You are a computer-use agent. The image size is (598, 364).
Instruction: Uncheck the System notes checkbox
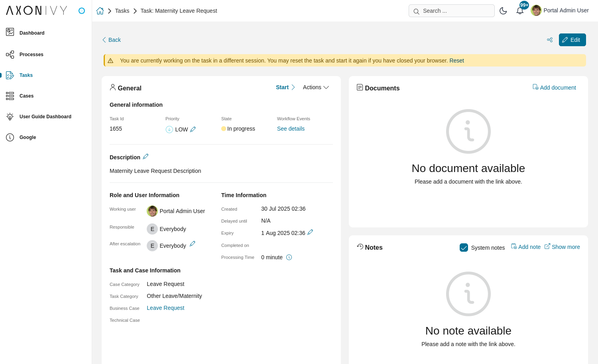point(464,247)
